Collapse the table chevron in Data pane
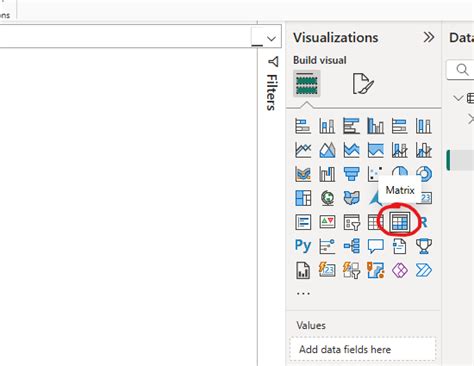Screen dimensions: 474x366 point(458,98)
